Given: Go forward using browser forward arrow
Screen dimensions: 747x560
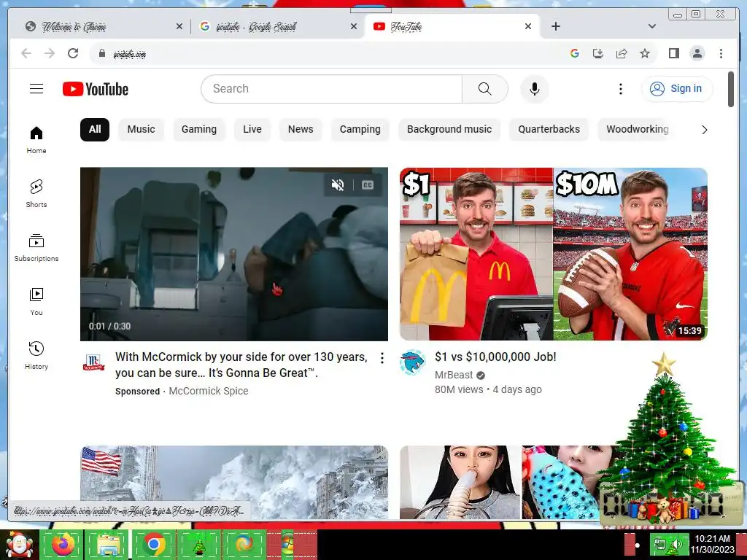Looking at the screenshot, I should click(x=50, y=53).
